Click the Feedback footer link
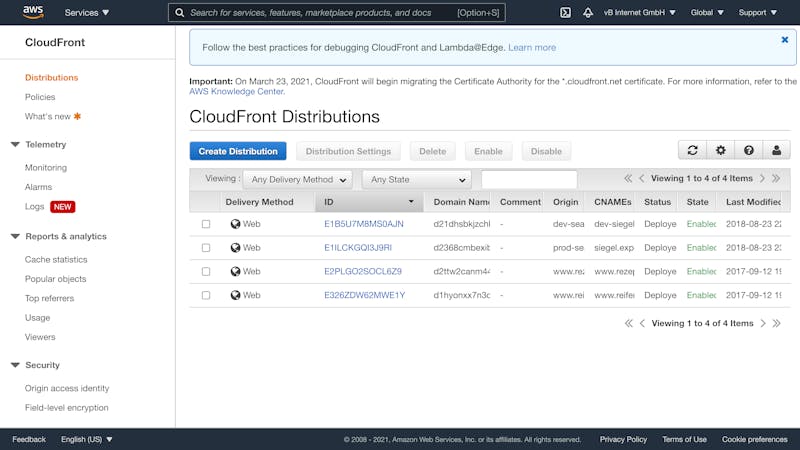800x450 pixels. [x=29, y=439]
